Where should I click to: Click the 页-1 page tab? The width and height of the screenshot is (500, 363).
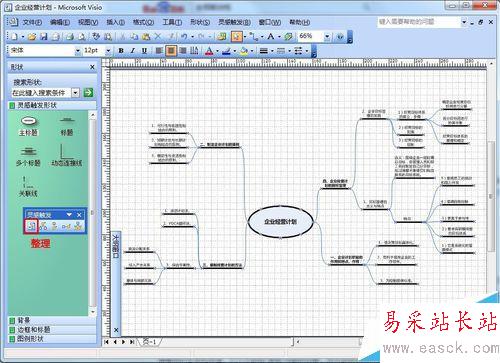tap(150, 342)
